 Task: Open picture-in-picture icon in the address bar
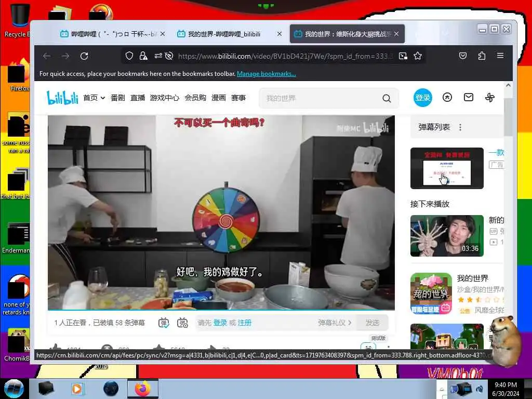[403, 56]
